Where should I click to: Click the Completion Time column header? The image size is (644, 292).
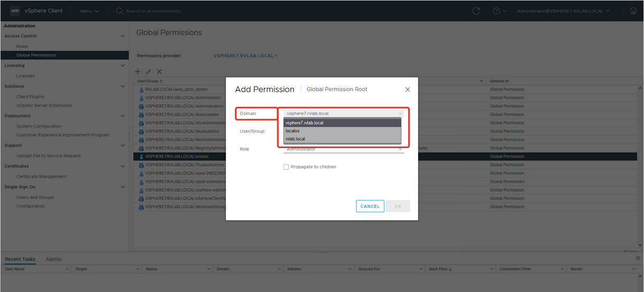[x=515, y=269]
